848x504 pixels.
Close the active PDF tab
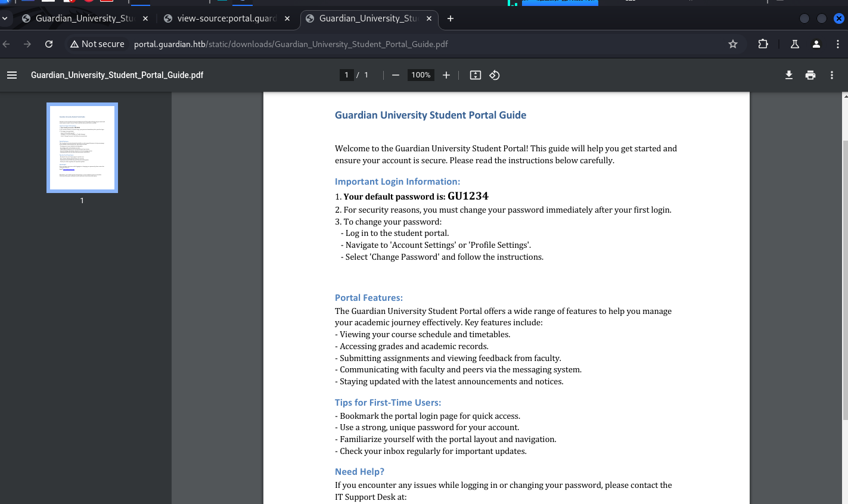(429, 18)
